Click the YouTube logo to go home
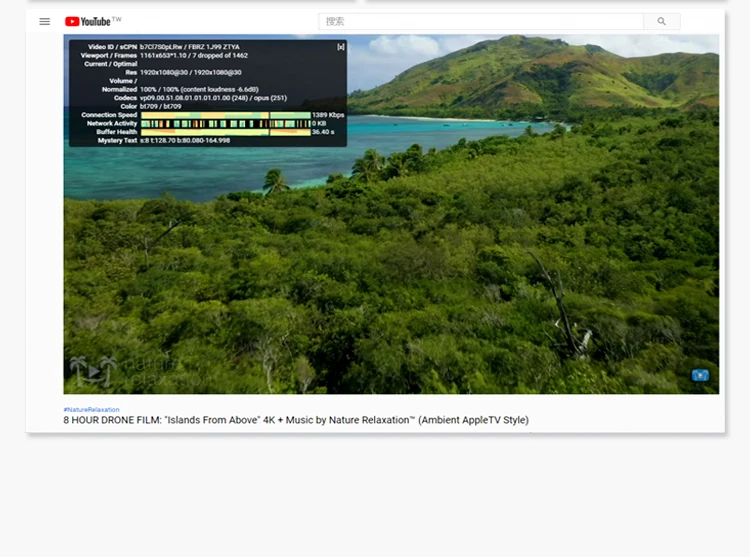Image resolution: width=750 pixels, height=557 pixels. pyautogui.click(x=88, y=21)
